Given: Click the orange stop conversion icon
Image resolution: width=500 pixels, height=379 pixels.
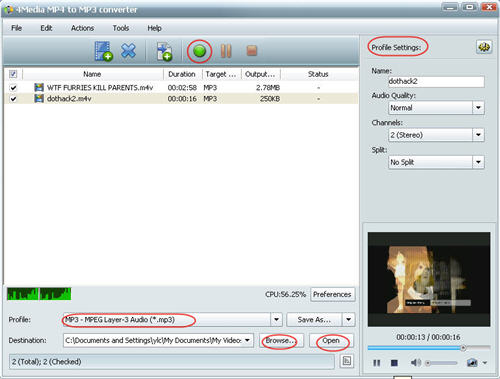Looking at the screenshot, I should tap(252, 51).
